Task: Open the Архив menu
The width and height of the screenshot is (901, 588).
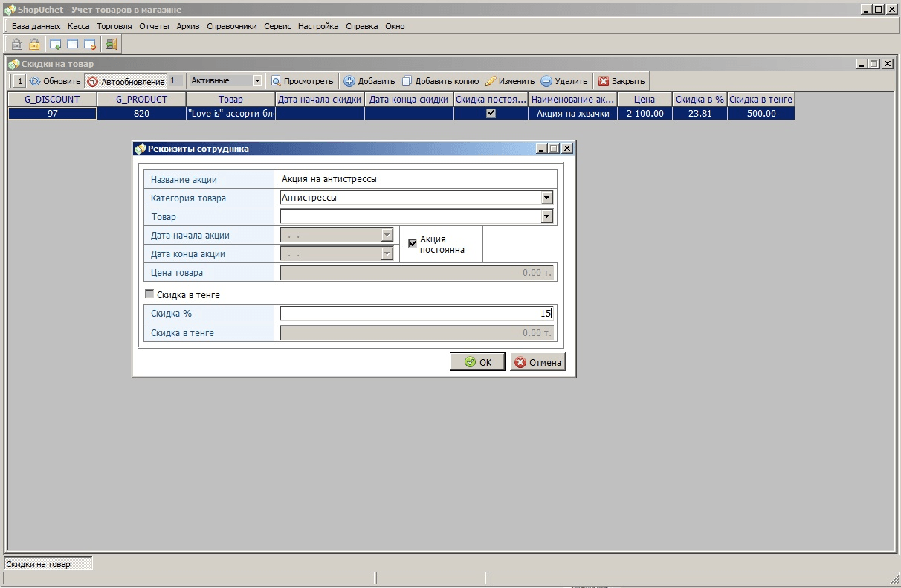Action: [188, 26]
